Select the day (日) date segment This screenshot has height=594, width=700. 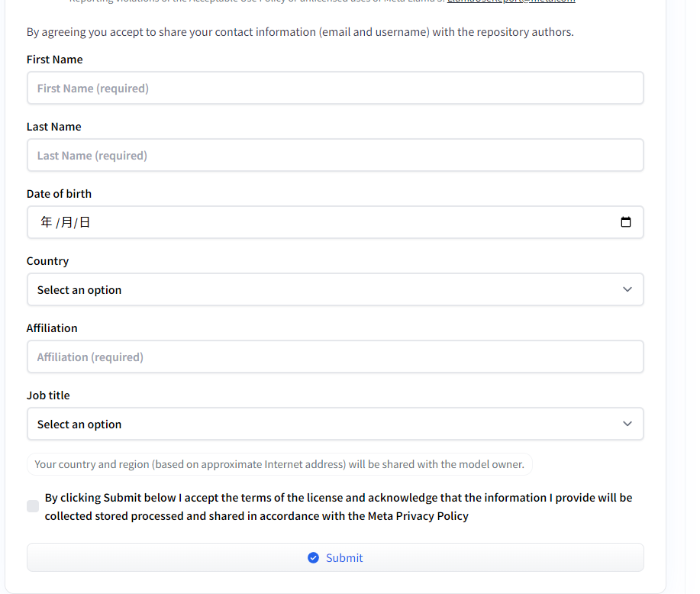point(85,222)
